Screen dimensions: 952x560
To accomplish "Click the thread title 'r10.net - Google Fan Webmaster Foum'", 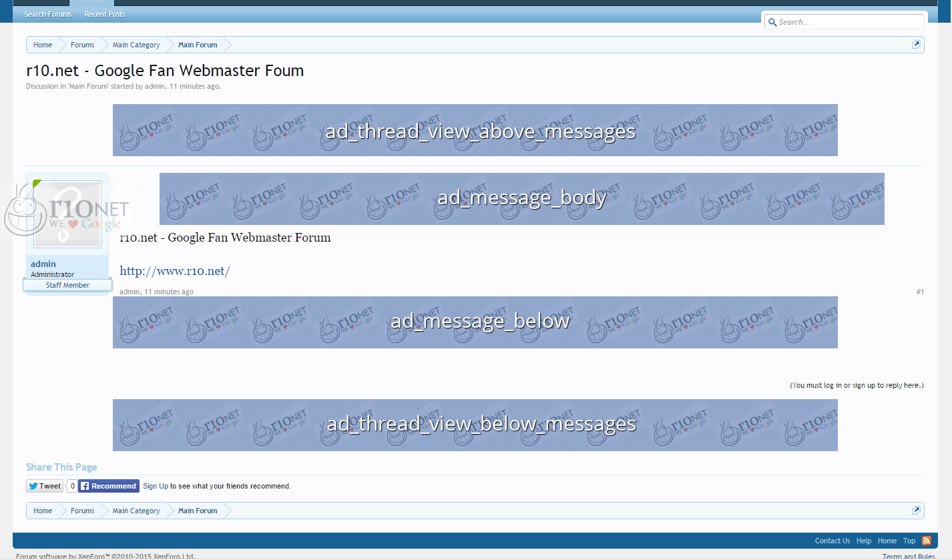I will click(165, 70).
